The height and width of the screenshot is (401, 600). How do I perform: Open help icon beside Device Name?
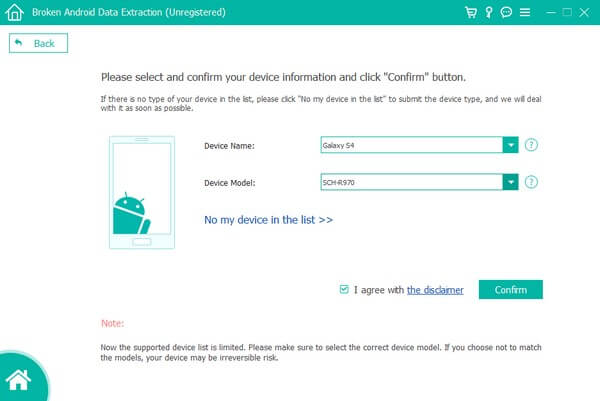pos(531,145)
